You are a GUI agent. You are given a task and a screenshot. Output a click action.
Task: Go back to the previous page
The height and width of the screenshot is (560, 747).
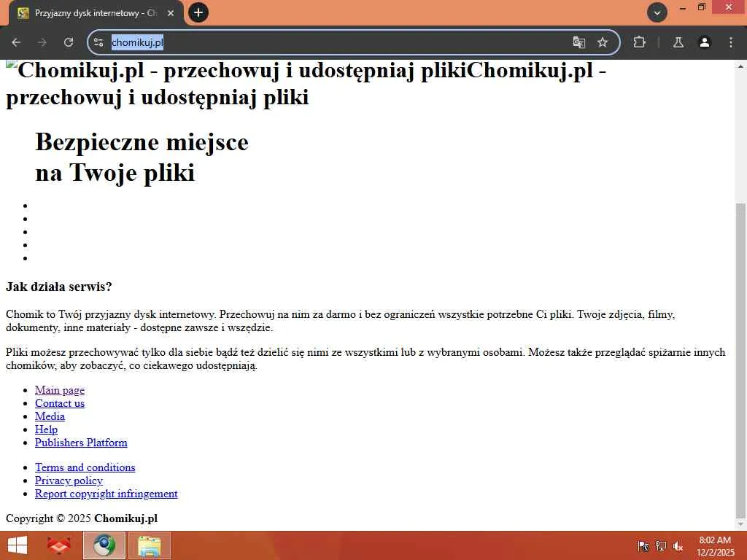pyautogui.click(x=16, y=42)
